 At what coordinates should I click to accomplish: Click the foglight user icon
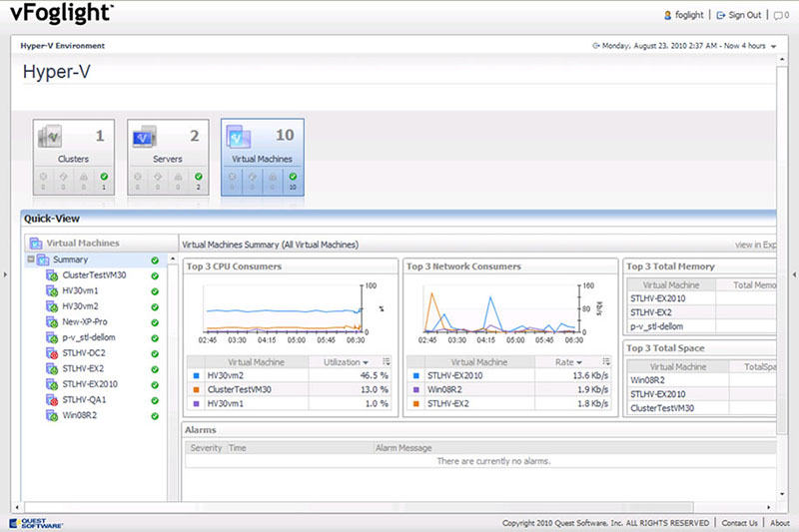[x=667, y=15]
